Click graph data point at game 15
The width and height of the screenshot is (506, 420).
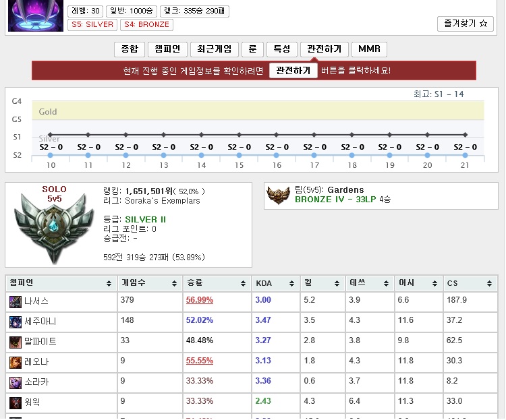point(239,155)
